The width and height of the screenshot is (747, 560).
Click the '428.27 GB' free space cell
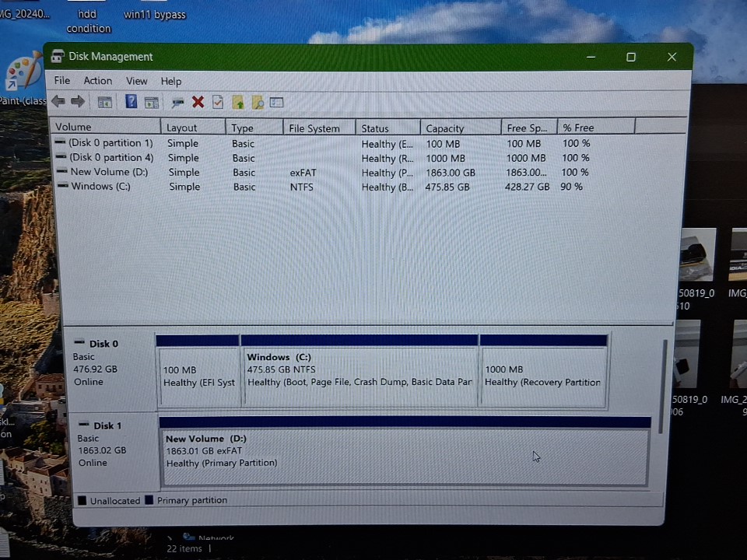pos(527,187)
